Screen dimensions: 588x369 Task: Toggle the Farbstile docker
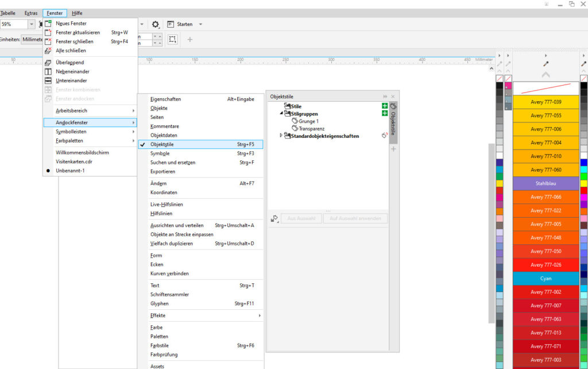tap(200, 345)
